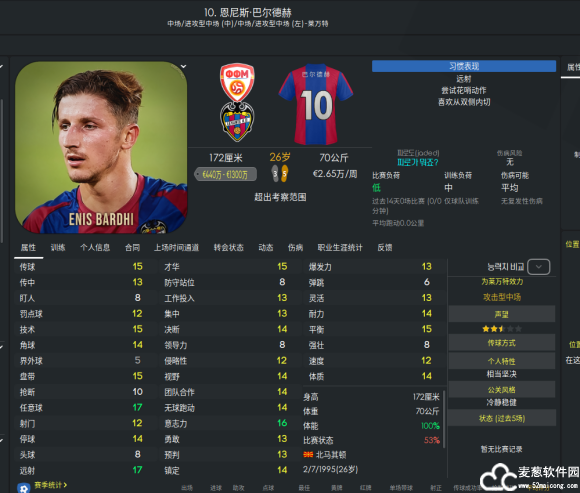The height and width of the screenshot is (493, 580).
Task: Click the Enis Bardhi player portrait
Action: pos(101,148)
